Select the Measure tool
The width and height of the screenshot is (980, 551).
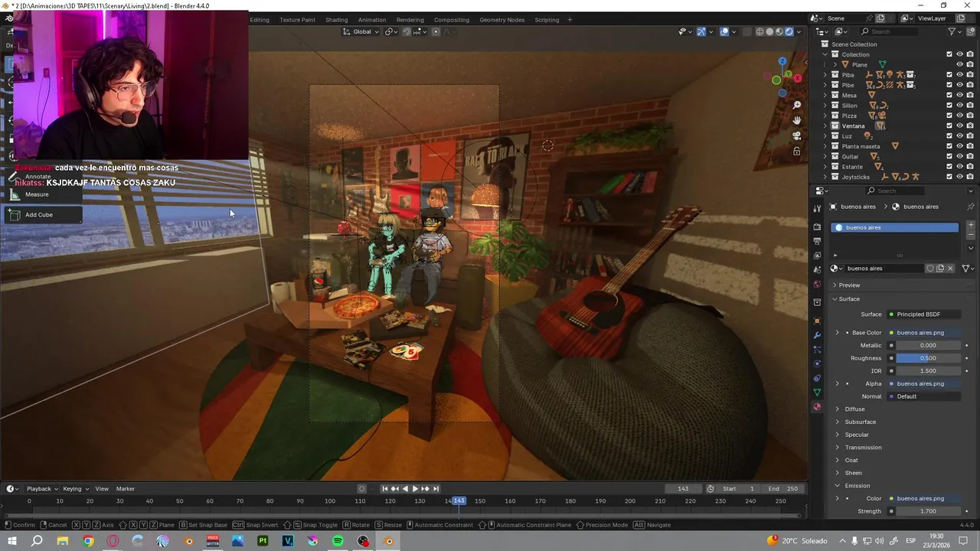[x=42, y=194]
